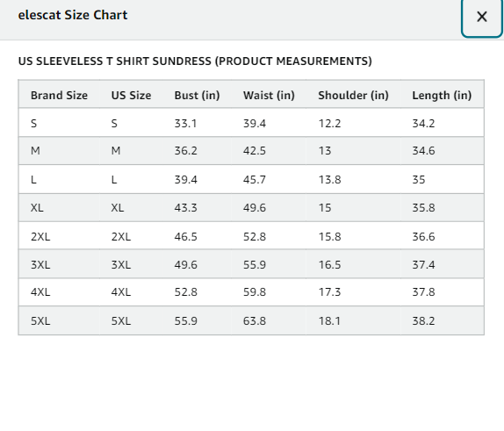Click the Waist (in) column header
504x431 pixels.
(x=269, y=96)
